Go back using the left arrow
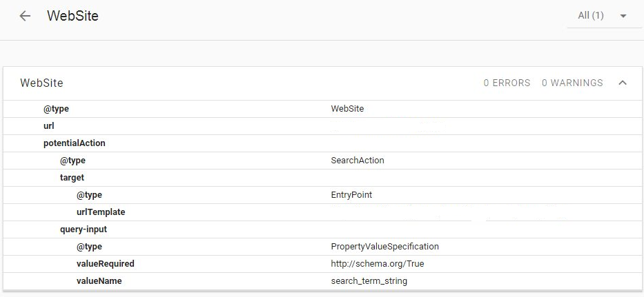 pyautogui.click(x=26, y=16)
